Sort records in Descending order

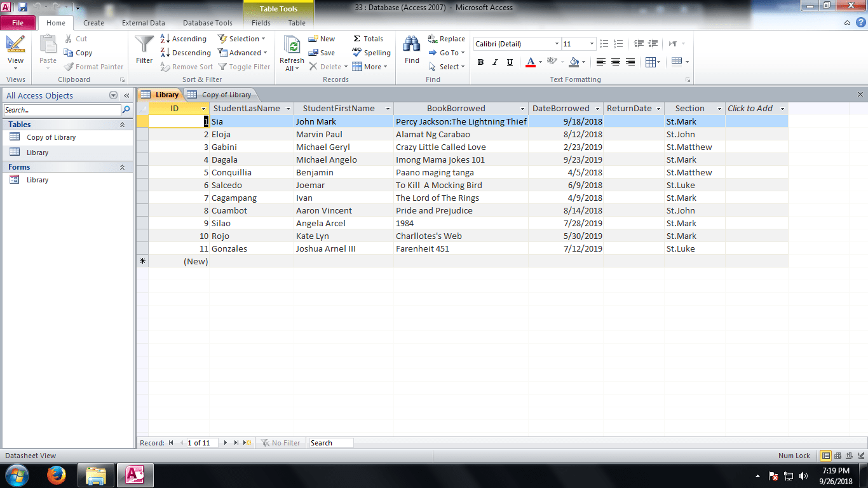pos(185,53)
